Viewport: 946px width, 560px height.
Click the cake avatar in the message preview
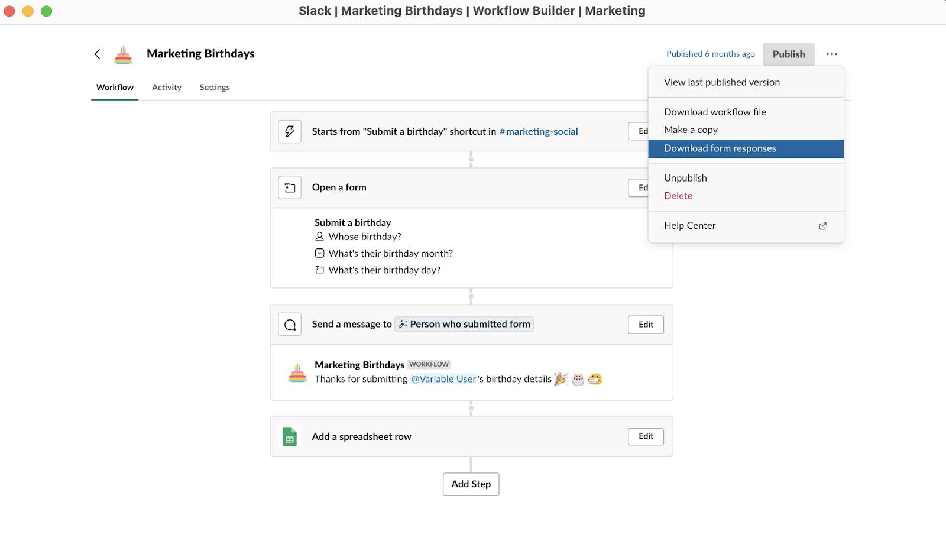297,373
